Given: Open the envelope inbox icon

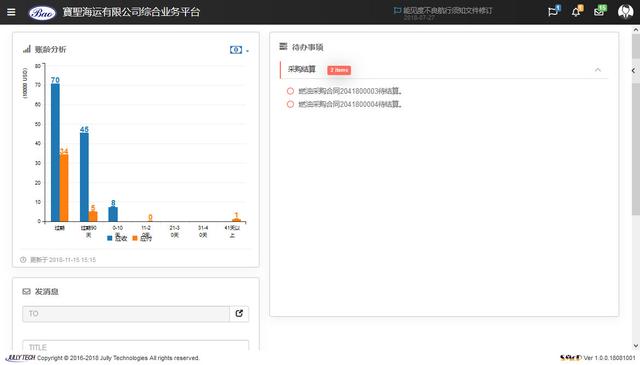Looking at the screenshot, I should (599, 11).
